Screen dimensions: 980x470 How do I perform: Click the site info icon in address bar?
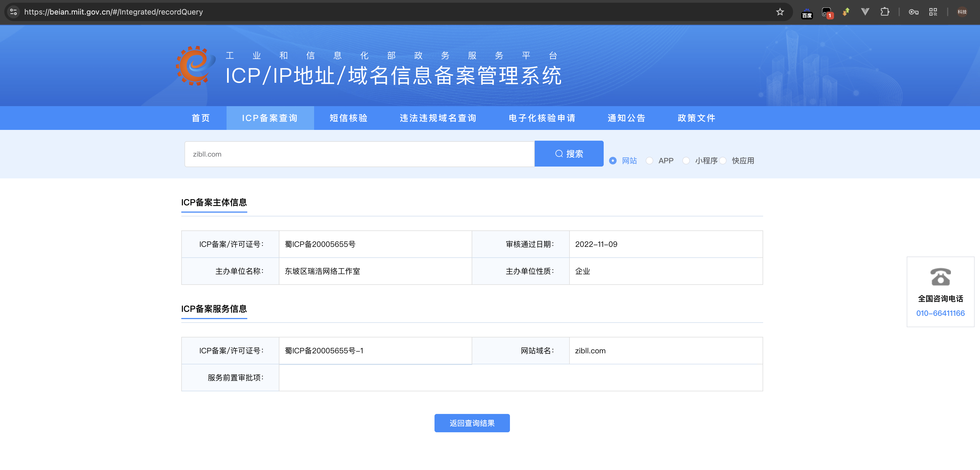14,12
